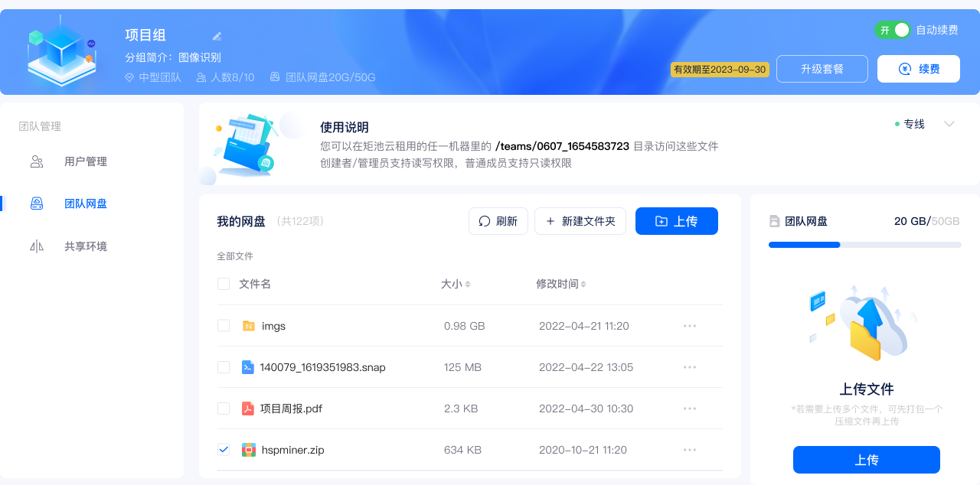Click the 有效期至2023-09-30 badge
980x485 pixels.
(x=719, y=70)
